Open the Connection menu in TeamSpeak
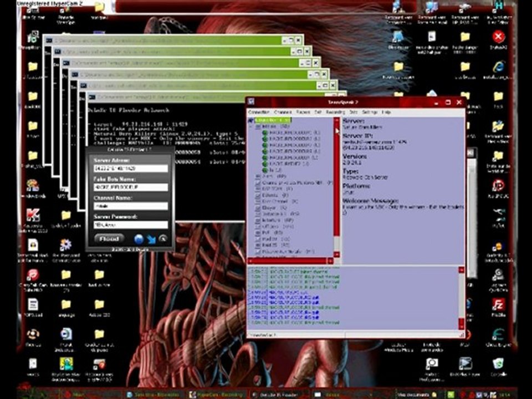The width and height of the screenshot is (532, 399). coord(259,112)
